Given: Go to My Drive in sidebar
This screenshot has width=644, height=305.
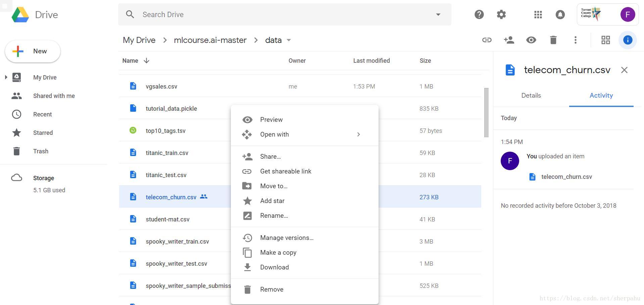Looking at the screenshot, I should click(45, 77).
